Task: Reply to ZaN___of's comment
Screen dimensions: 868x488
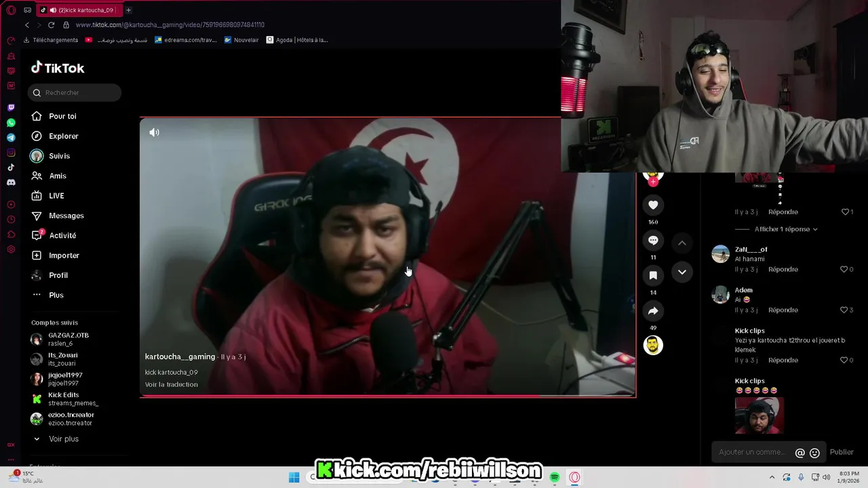Action: (x=783, y=269)
